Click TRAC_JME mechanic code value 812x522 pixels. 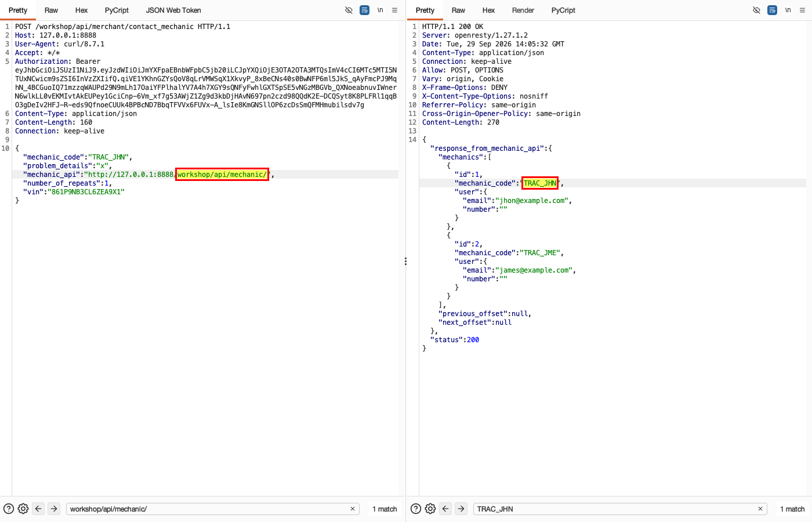click(x=540, y=253)
